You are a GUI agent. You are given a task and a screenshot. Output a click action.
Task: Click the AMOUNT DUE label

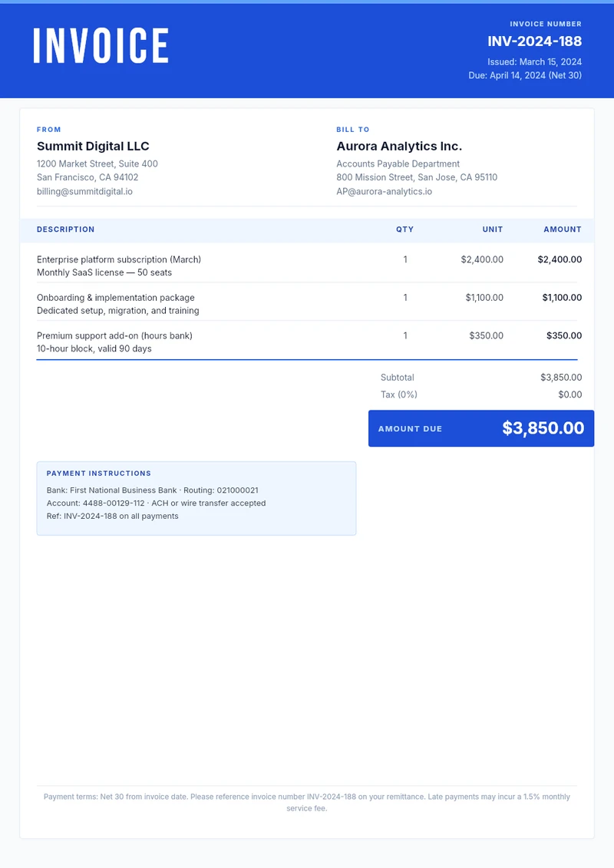411,429
